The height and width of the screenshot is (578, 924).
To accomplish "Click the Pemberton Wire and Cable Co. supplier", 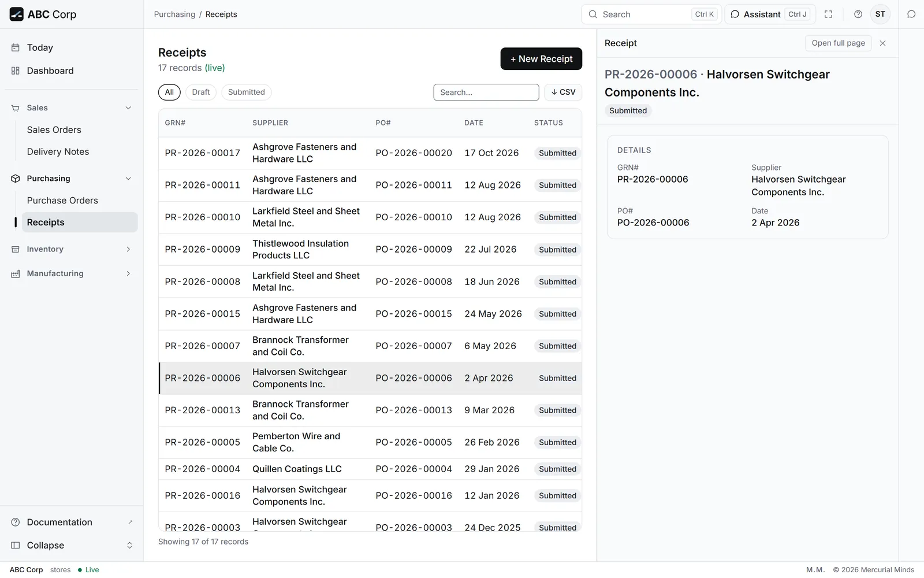I will (296, 442).
